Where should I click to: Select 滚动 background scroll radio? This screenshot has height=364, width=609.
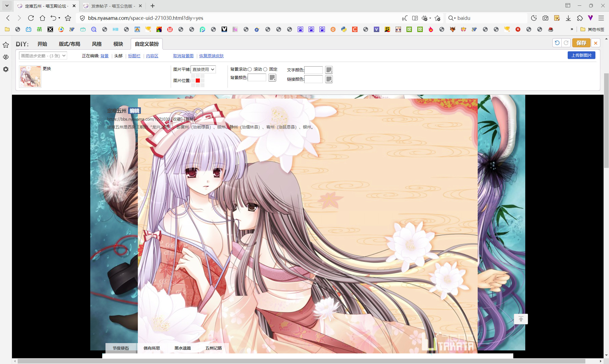(250, 70)
